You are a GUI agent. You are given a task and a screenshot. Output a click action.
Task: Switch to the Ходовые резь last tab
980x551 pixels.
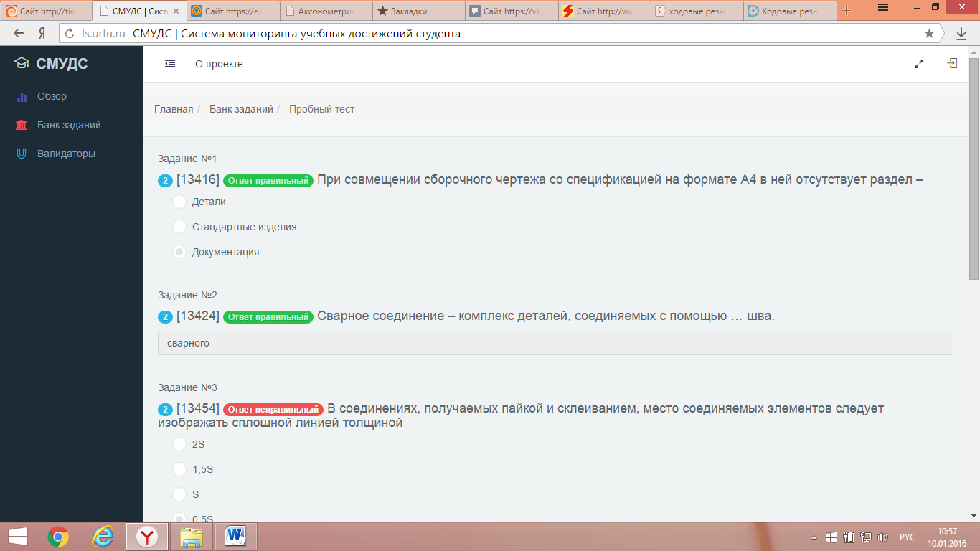click(x=789, y=11)
